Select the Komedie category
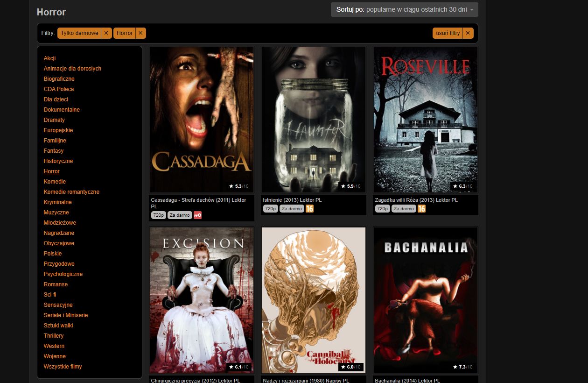Image resolution: width=588 pixels, height=383 pixels. click(55, 182)
